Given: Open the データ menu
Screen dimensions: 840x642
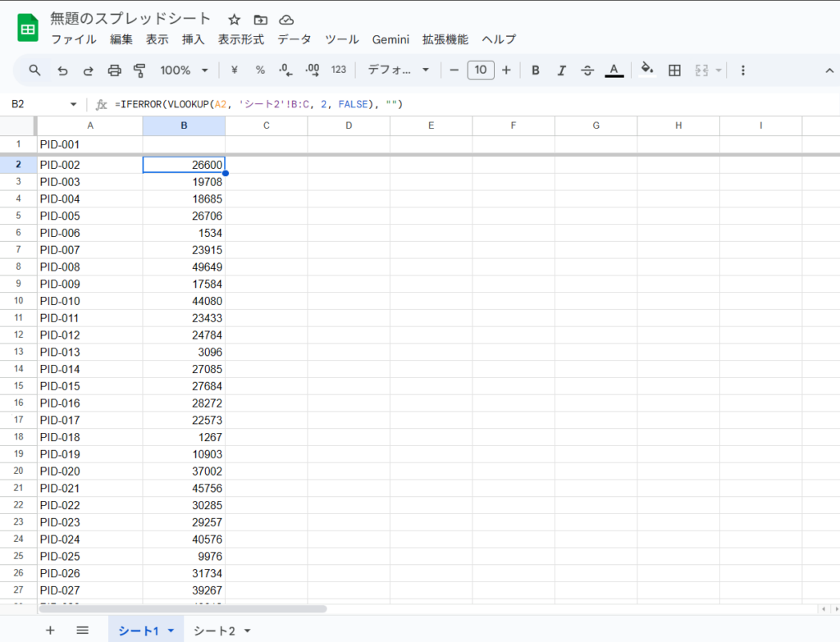Looking at the screenshot, I should coord(294,39).
